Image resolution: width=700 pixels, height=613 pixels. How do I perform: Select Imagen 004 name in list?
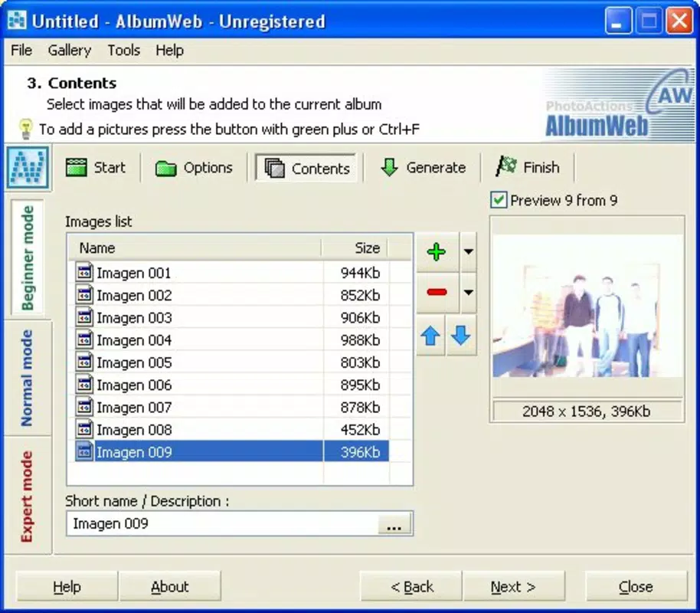tap(134, 340)
